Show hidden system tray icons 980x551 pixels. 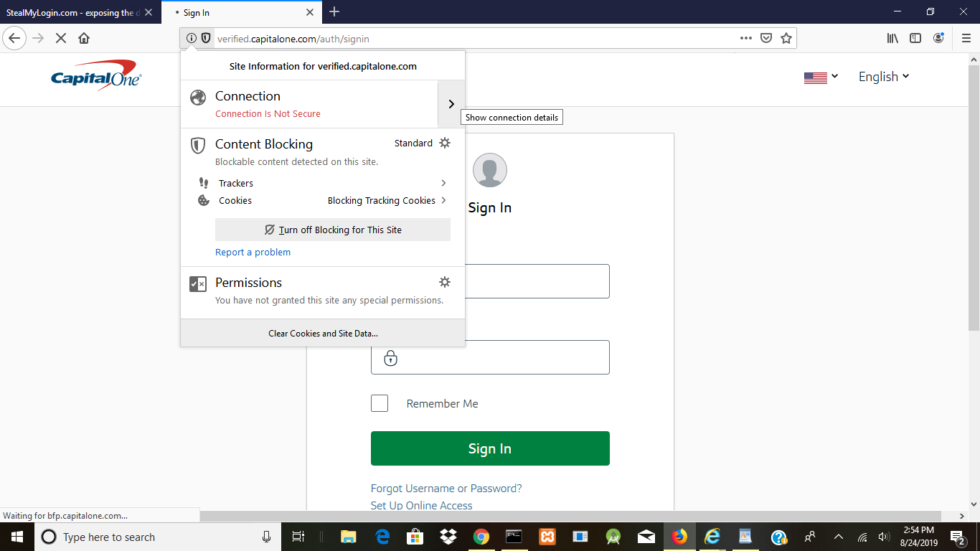tap(838, 537)
